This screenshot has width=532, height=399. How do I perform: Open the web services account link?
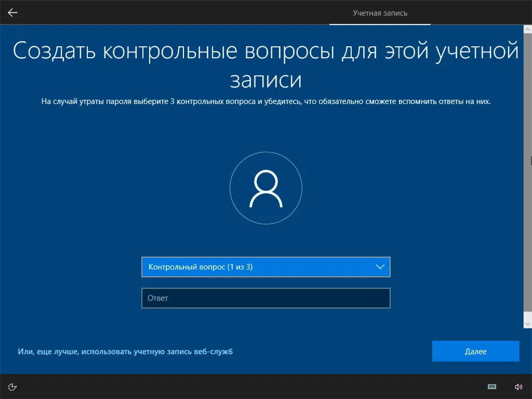click(125, 352)
